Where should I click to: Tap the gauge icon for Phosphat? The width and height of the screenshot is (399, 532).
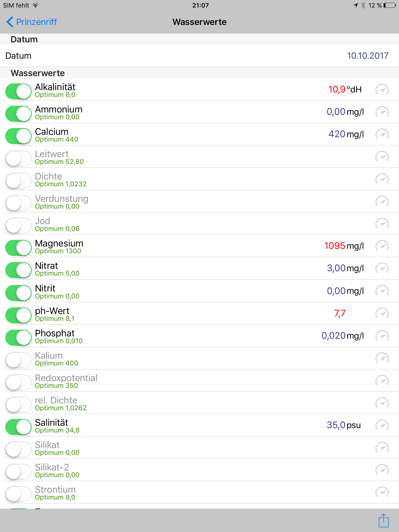coord(382,336)
